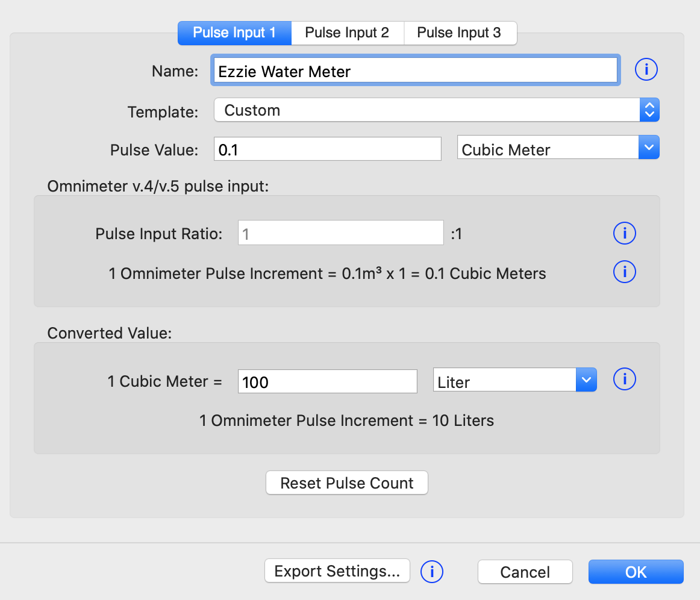Cancel the pulse input dialog
The width and height of the screenshot is (700, 600).
pos(525,572)
